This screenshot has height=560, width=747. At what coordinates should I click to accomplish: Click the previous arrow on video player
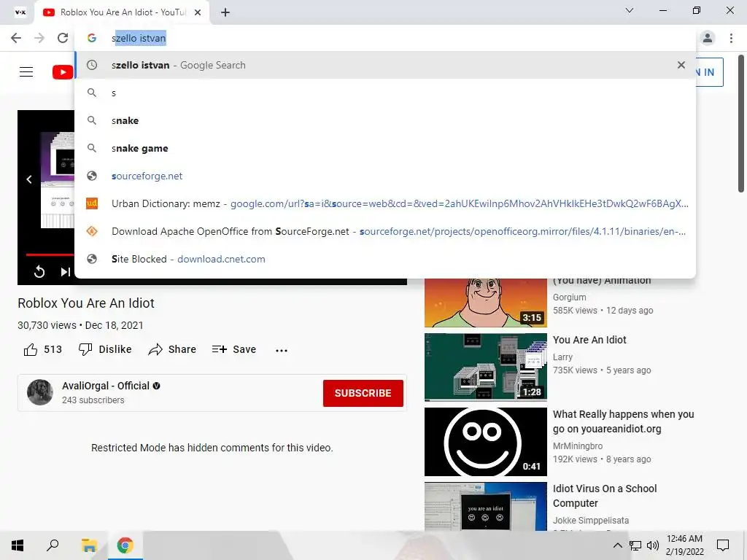coord(29,179)
